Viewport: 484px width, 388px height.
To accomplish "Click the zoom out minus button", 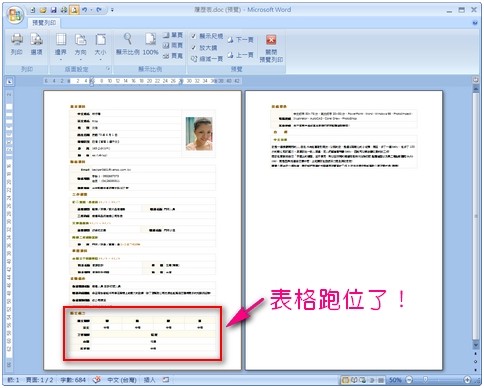I will [x=409, y=379].
